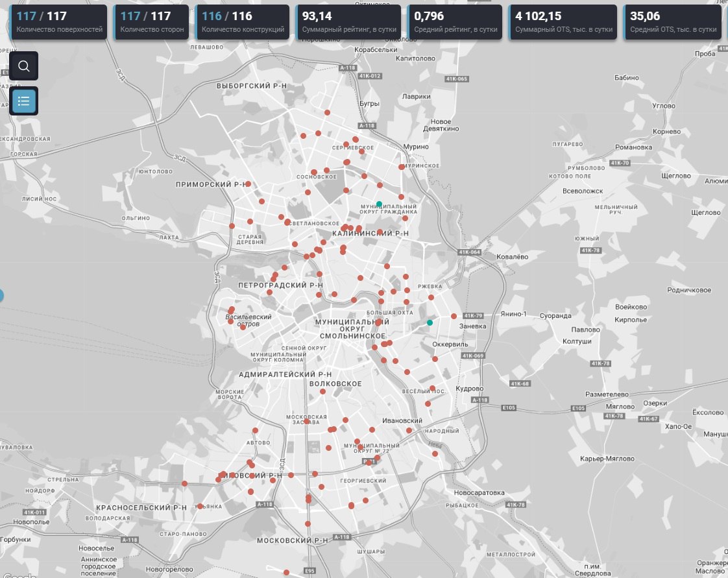Open the map search tool
This screenshot has width=728, height=578.
coord(23,66)
